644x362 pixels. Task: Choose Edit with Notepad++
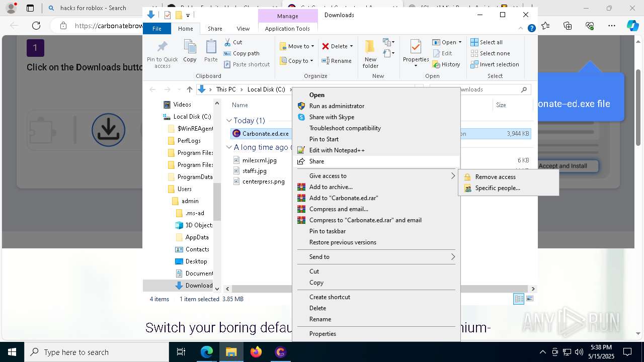click(x=376, y=150)
